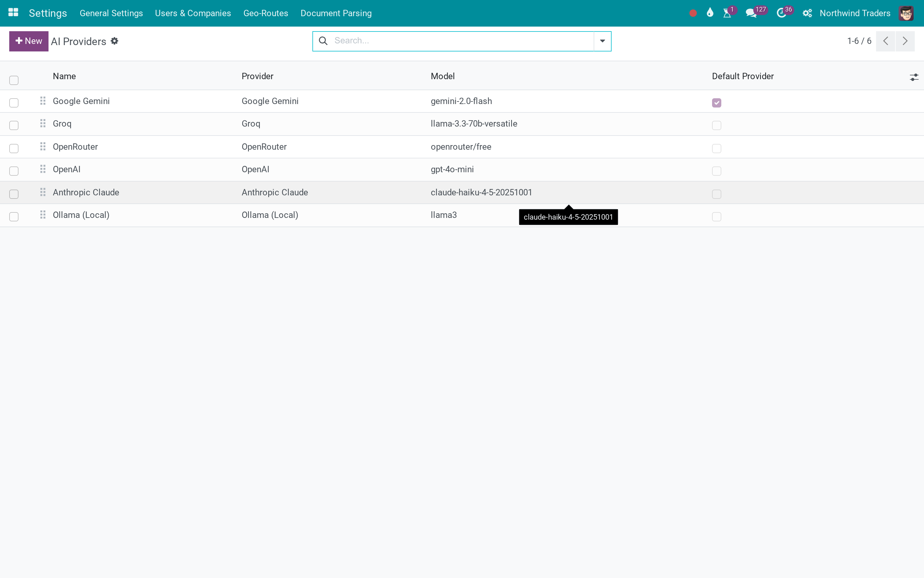
Task: Toggle Default Provider for Anthropic Claude
Action: coord(717,194)
